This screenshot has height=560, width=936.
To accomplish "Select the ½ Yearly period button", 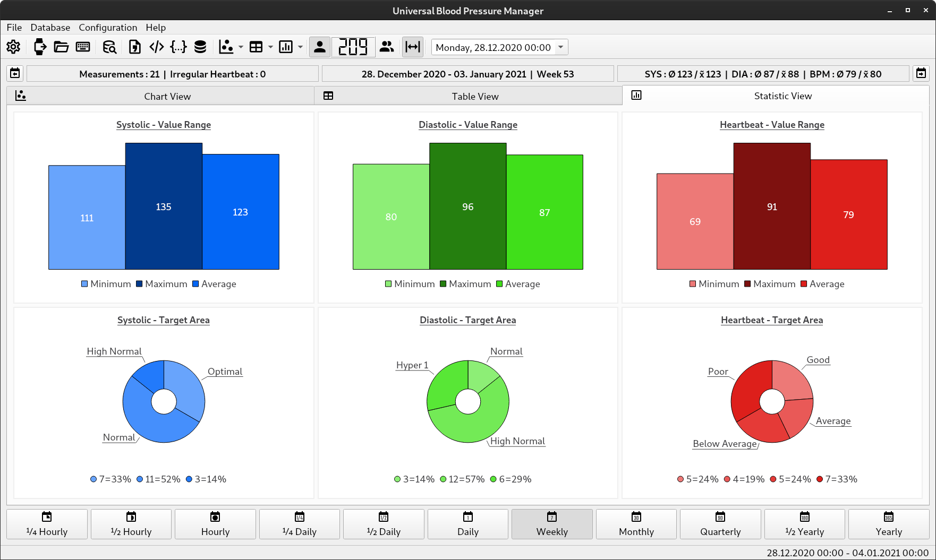I will point(805,524).
